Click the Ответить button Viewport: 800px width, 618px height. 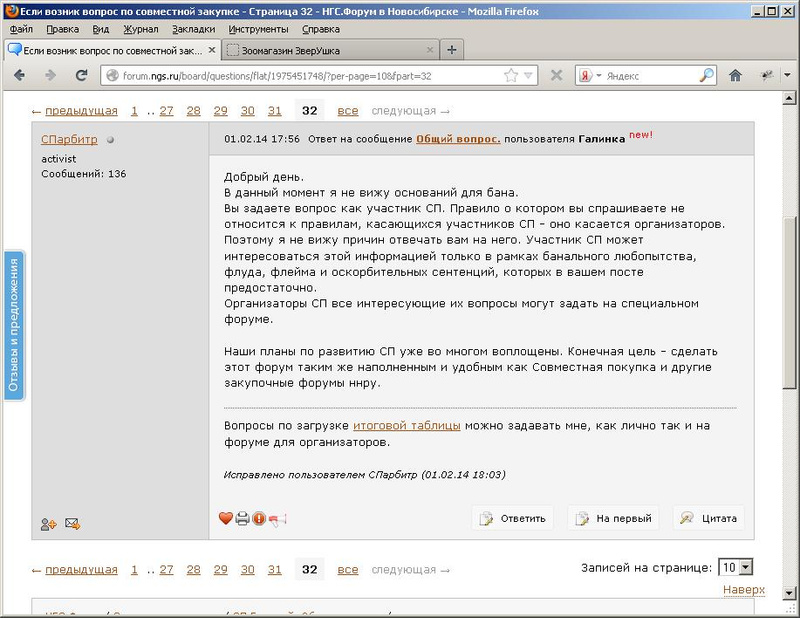(x=513, y=518)
